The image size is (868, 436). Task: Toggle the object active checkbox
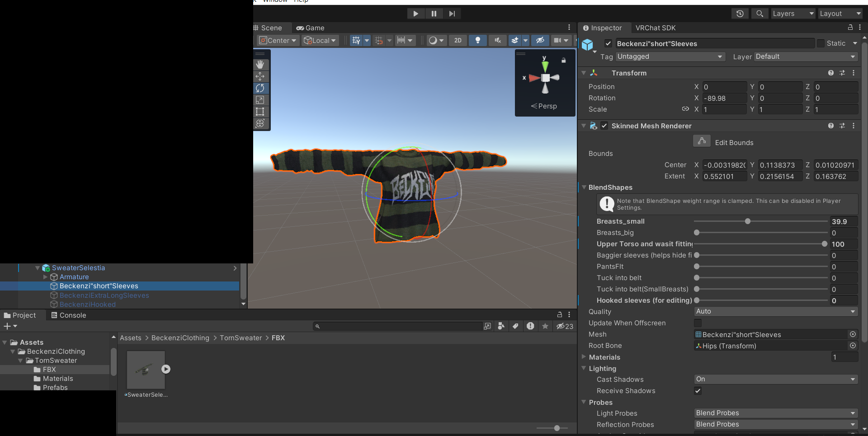(608, 43)
